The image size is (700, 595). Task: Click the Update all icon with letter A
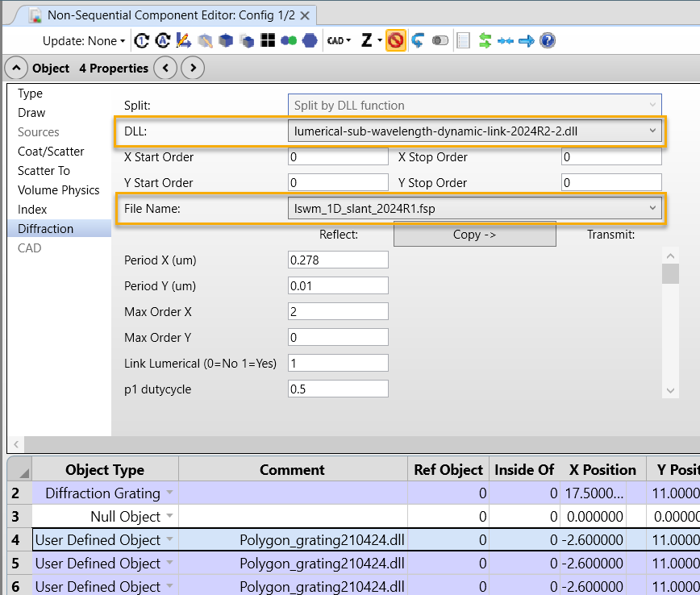point(163,41)
